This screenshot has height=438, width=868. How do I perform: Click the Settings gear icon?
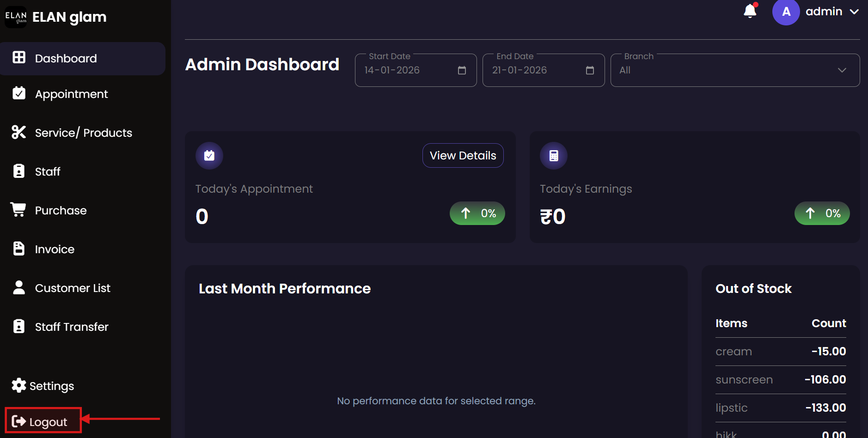(19, 385)
